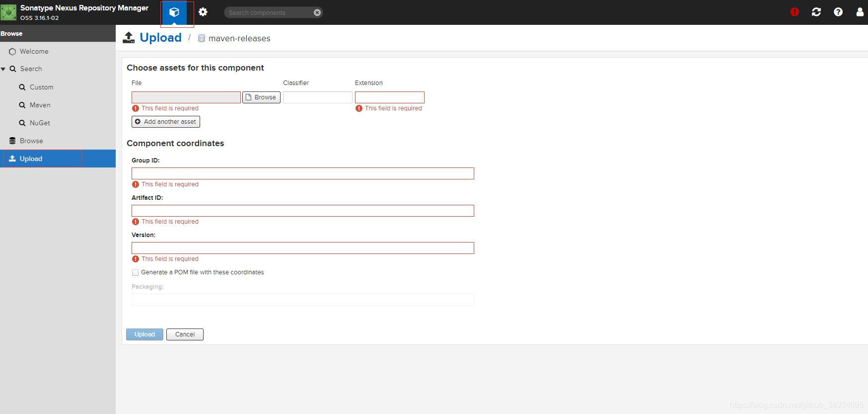Open the user account icon
Image resolution: width=868 pixels, height=414 pixels.
point(860,12)
